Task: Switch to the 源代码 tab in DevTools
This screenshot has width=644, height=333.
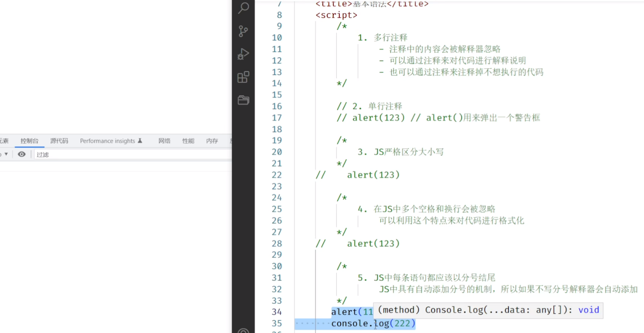Action: pos(59,141)
